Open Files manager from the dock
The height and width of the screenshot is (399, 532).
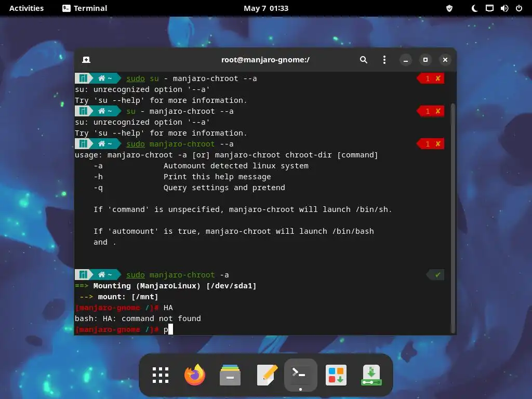point(230,375)
